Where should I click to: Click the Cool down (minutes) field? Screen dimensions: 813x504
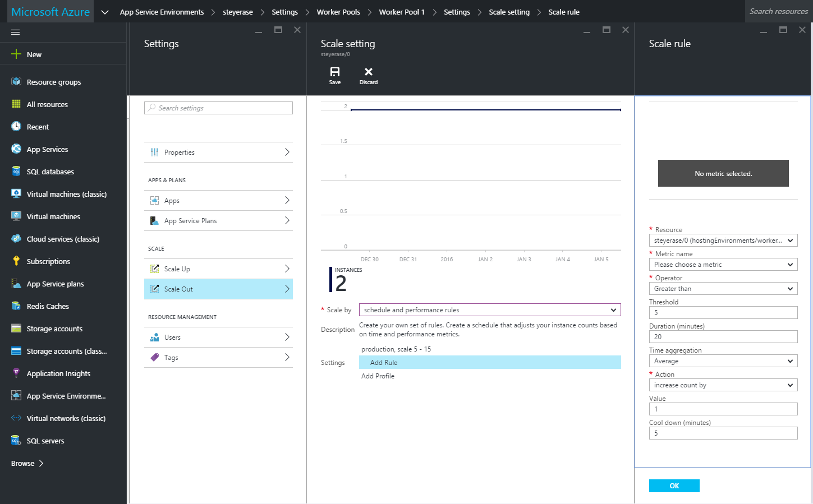[723, 433]
